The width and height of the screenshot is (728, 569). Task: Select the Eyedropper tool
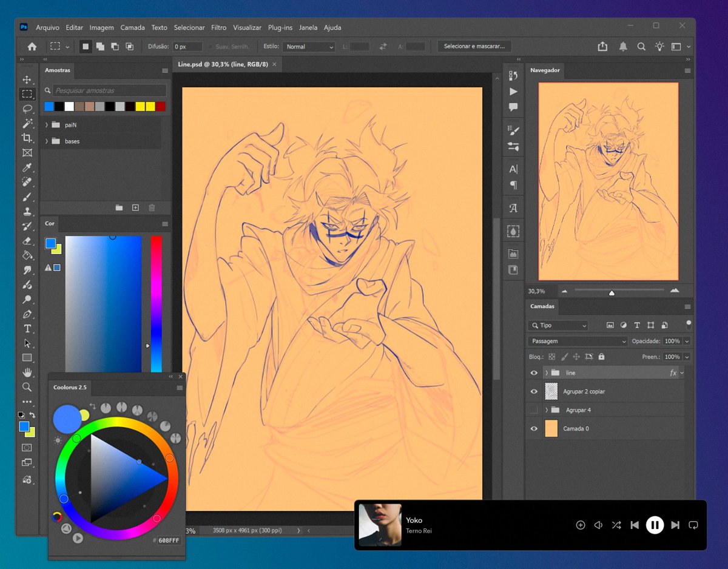[27, 167]
